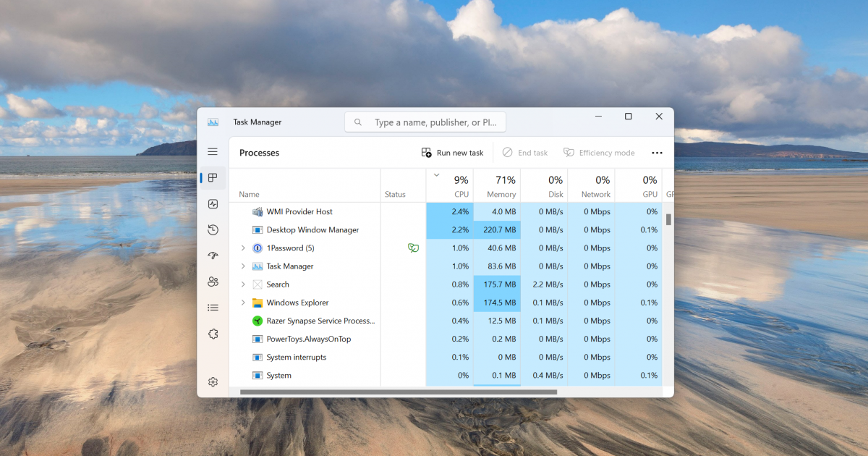
Task: Click the sort chevron above CPU column
Action: click(436, 174)
